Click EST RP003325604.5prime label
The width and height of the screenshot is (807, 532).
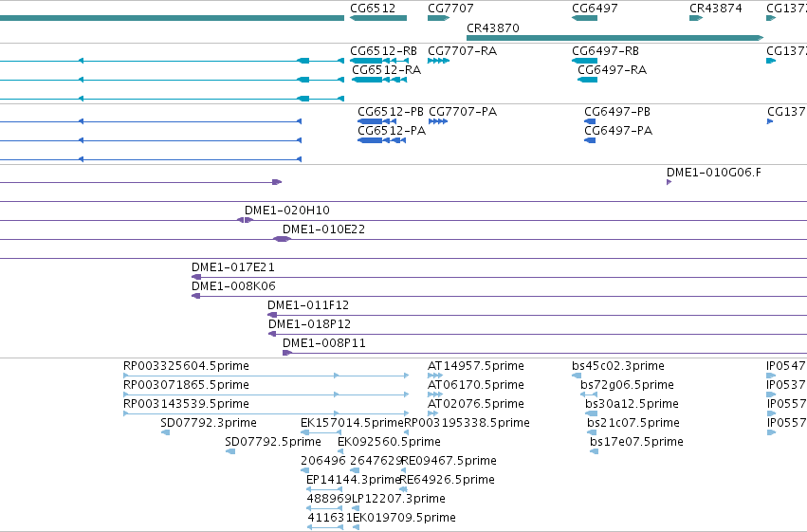tap(186, 366)
